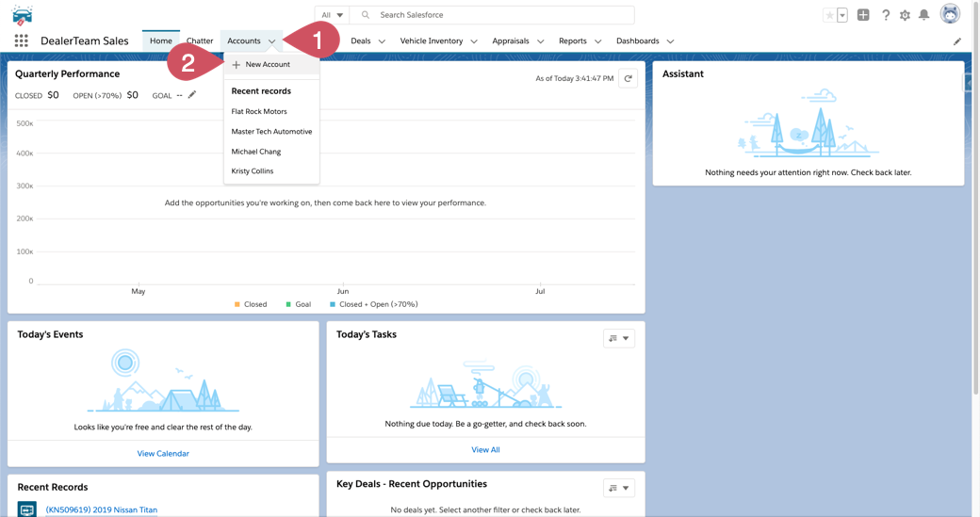Open the Help question mark icon
The width and height of the screenshot is (980, 517).
click(x=886, y=15)
